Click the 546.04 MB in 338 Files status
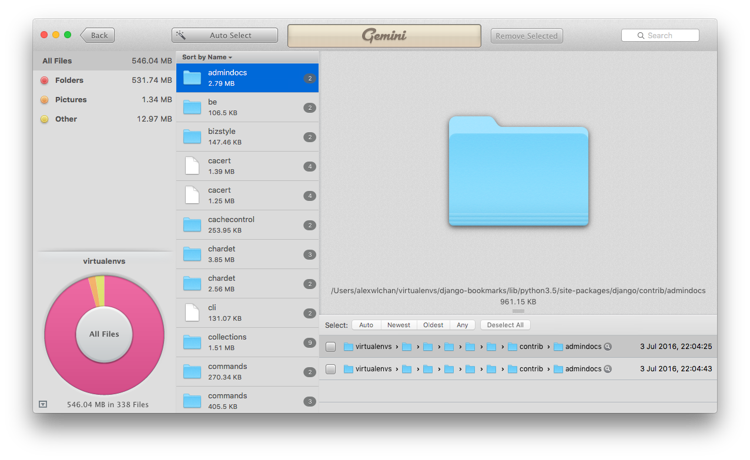750x460 pixels. [x=108, y=405]
